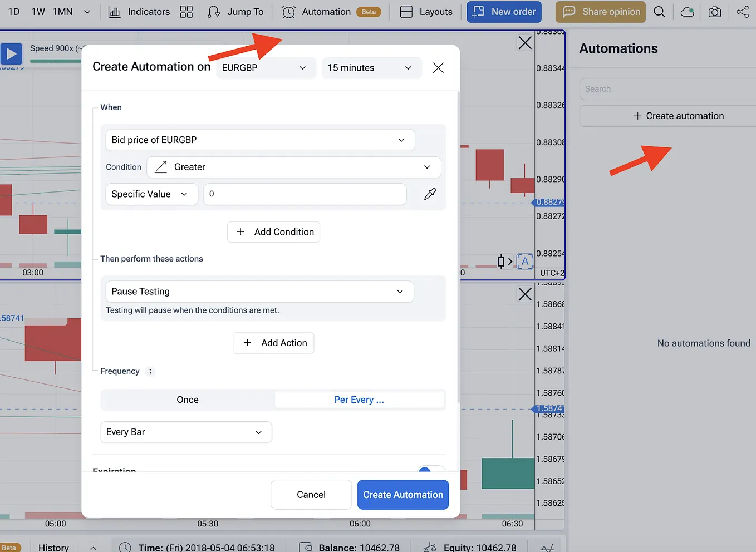The width and height of the screenshot is (756, 552).
Task: Click the cloud sync icon
Action: (687, 11)
